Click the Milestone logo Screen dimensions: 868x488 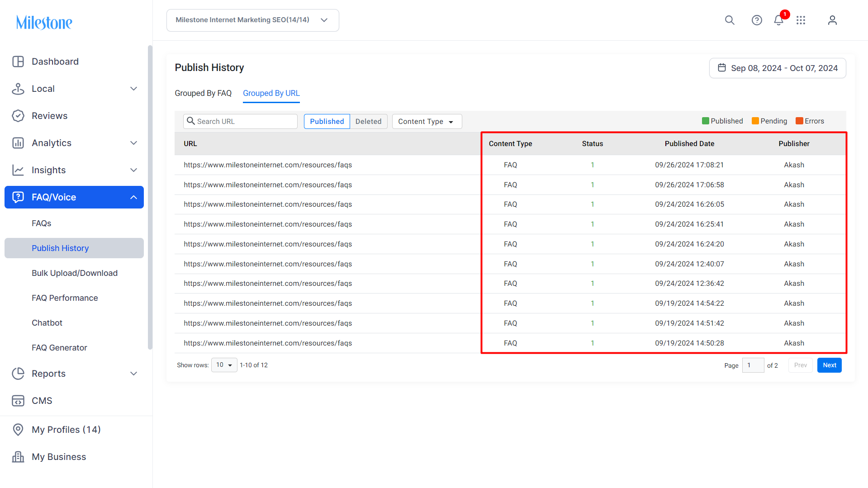44,22
